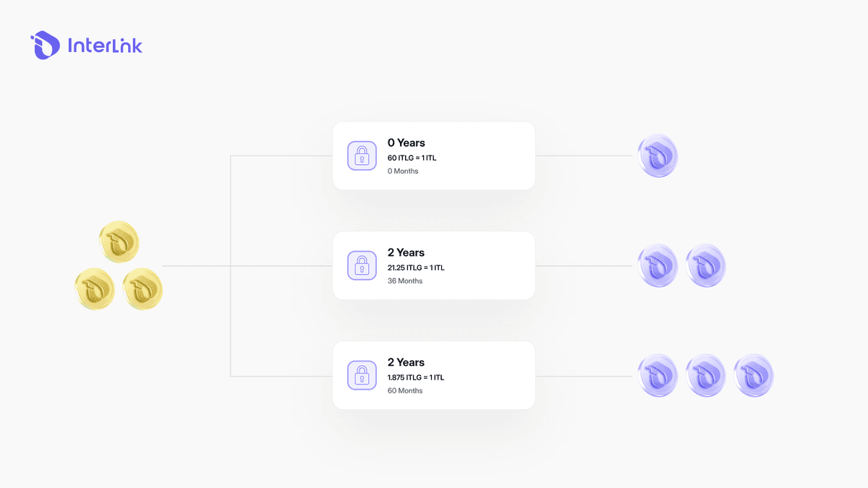Click first purple coin in middle row
The width and height of the screenshot is (868, 488).
(658, 265)
